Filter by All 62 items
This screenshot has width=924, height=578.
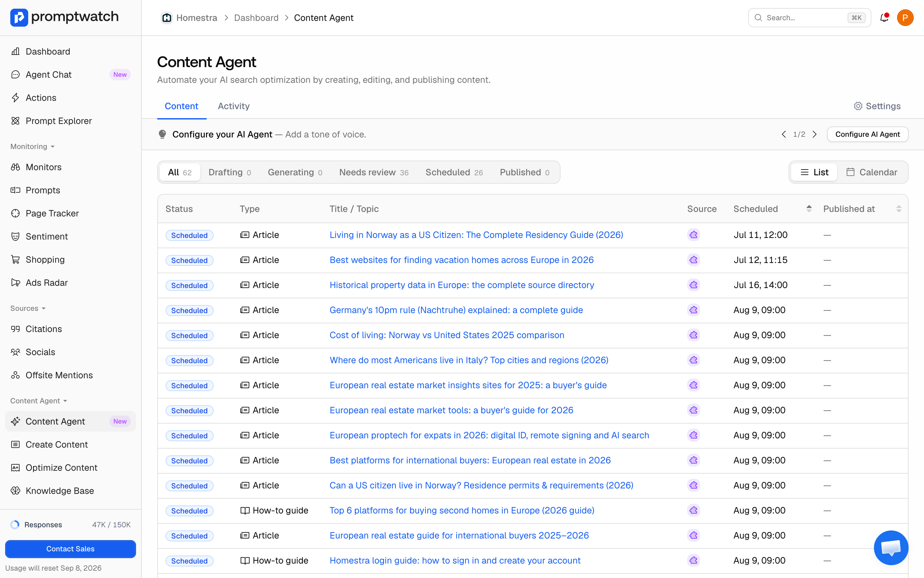[180, 172]
